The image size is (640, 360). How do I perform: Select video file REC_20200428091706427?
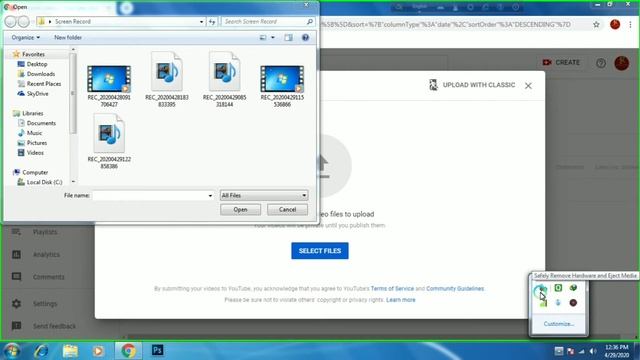[x=109, y=86]
